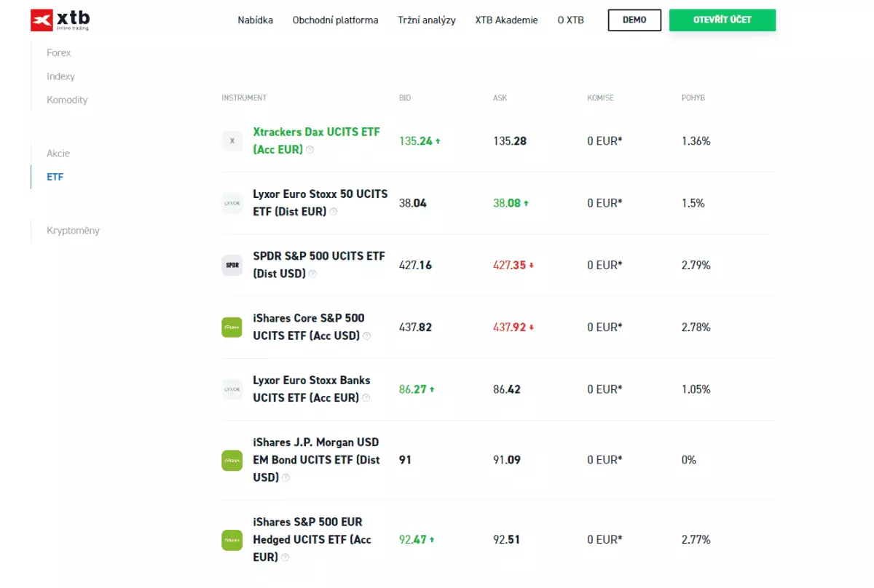Click info icon next to Xtrackers Dax ETF
874x588 pixels.
[310, 150]
